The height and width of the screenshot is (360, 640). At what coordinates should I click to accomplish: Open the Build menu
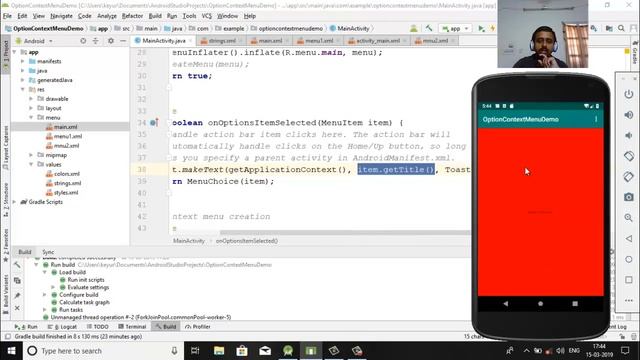pyautogui.click(x=155, y=16)
